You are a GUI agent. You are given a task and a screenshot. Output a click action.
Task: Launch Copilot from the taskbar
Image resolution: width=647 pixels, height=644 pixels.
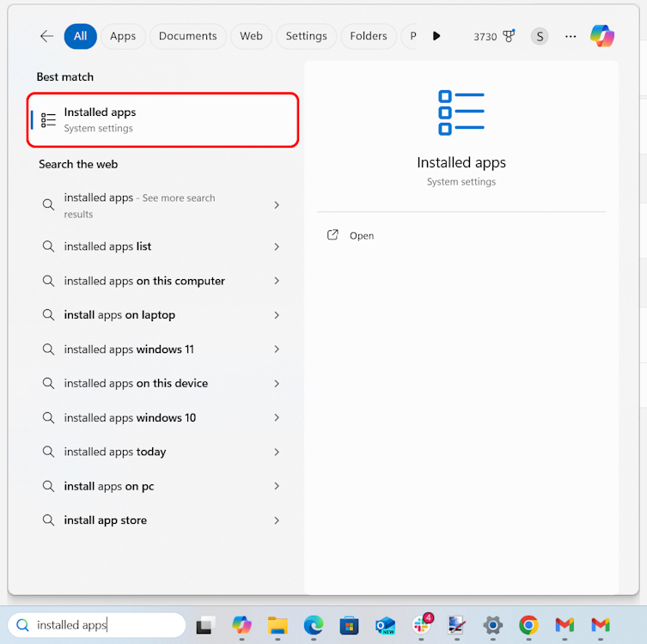pos(241,625)
